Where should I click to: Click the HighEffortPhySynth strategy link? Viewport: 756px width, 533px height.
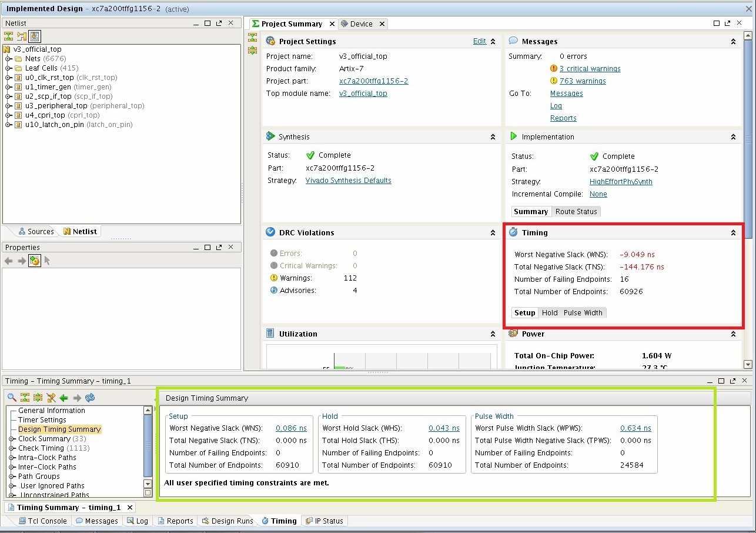[621, 182]
